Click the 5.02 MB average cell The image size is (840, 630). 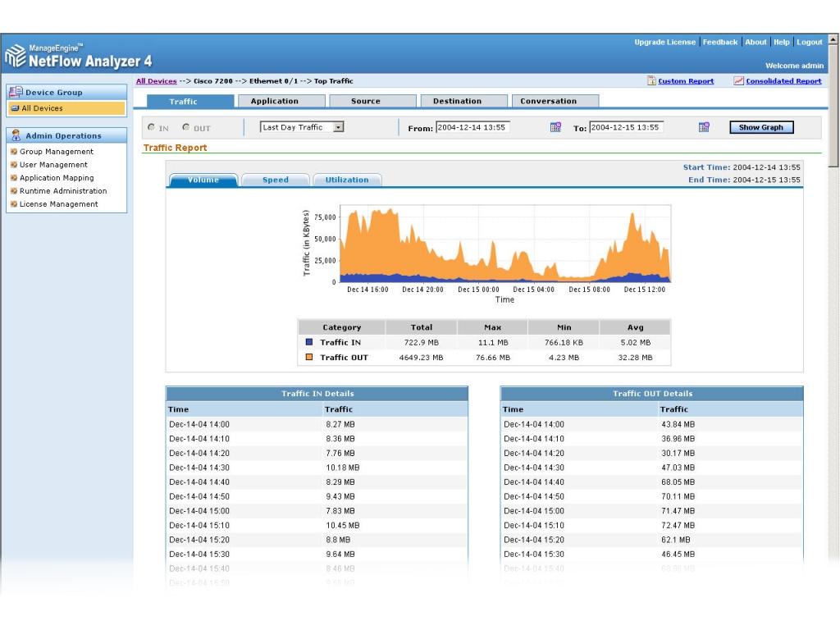point(636,342)
